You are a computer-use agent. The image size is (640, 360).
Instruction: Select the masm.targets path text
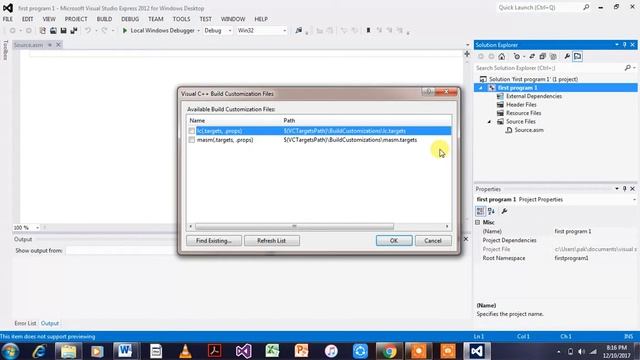(350, 140)
